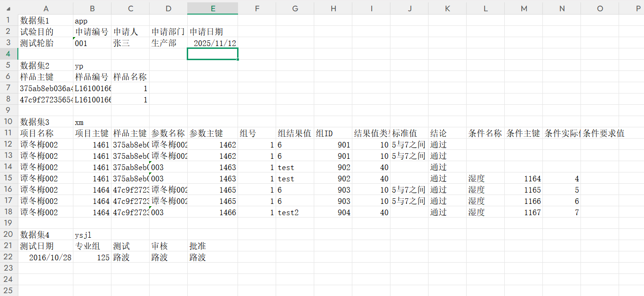Screen dimensions: 644x296
Task: Select the "yp" cell
Action: pos(92,65)
